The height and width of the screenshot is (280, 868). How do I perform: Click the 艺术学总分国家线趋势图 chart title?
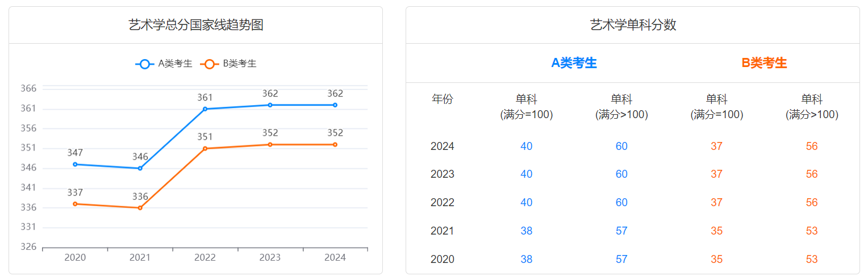click(196, 25)
